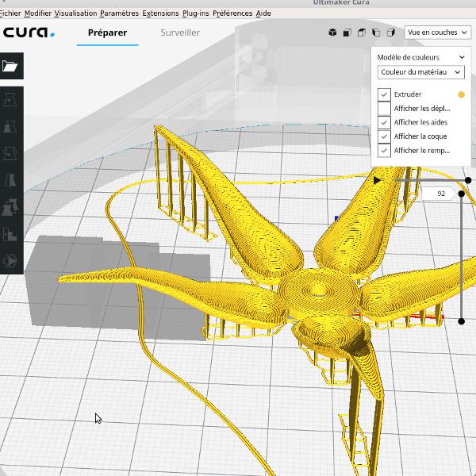Switch to left side view cube icon
The width and height of the screenshot is (476, 476).
coord(376,33)
